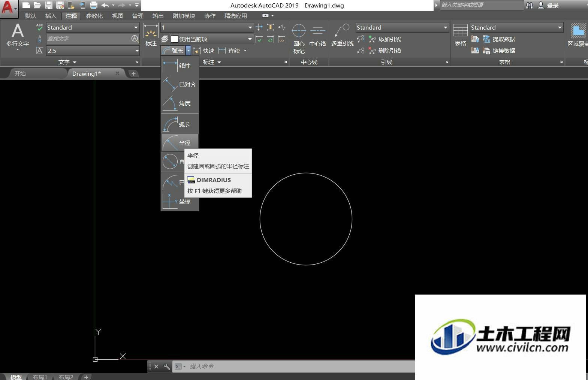Add a new layout with the plus button
Screen dimensions: 588x380
tap(86, 377)
